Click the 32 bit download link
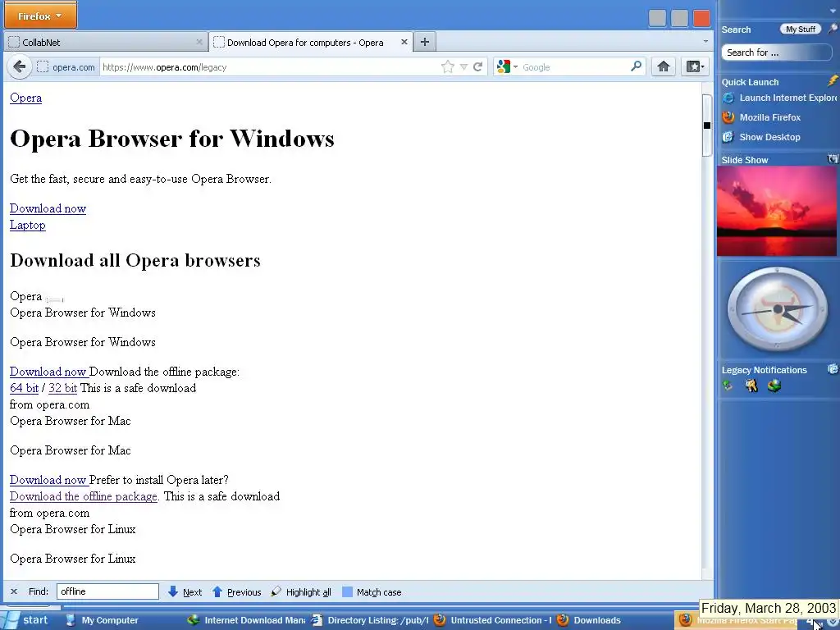Screen dimensions: 840x630 click(62, 388)
